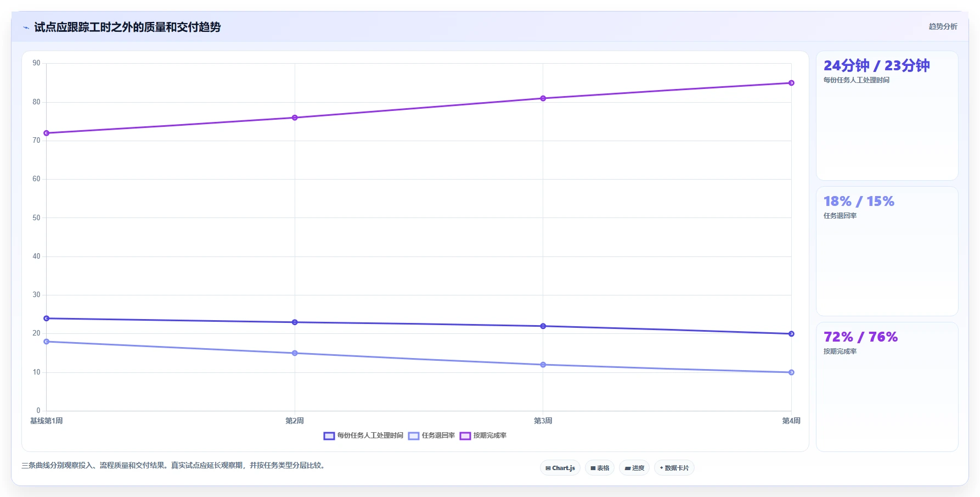The height and width of the screenshot is (497, 980).
Task: Click the 进度 chip
Action: [634, 468]
